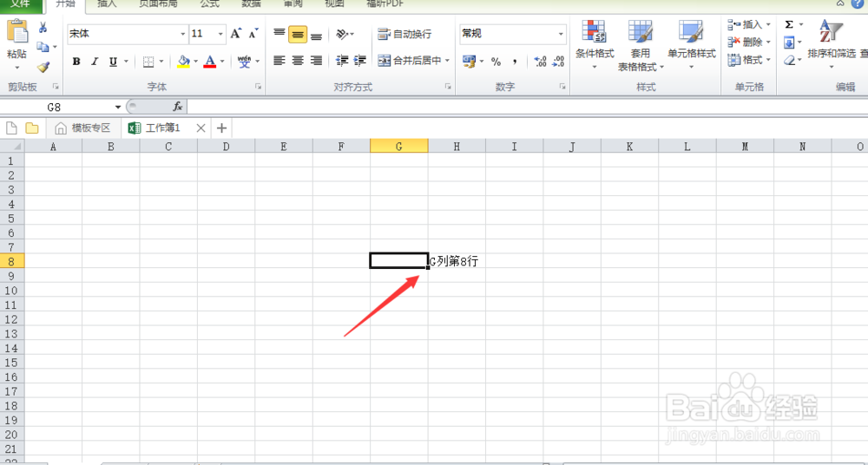Click the decrease decimal icon
Image resolution: width=868 pixels, height=465 pixels.
pos(558,61)
